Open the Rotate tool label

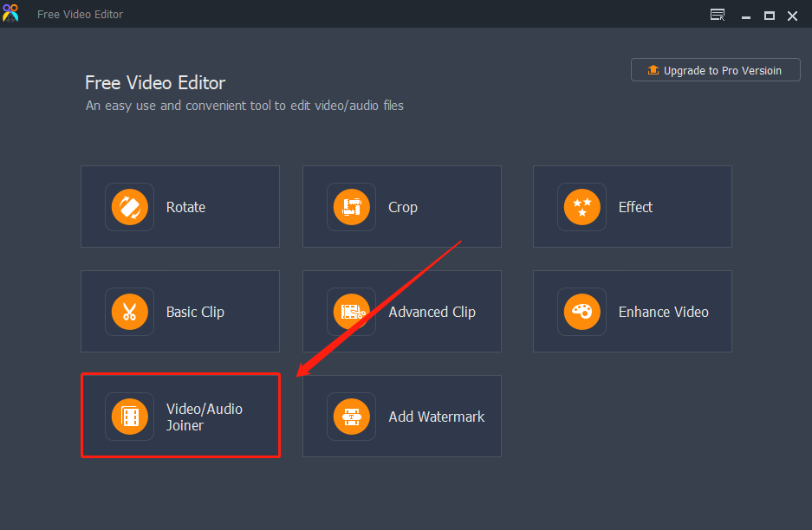pyautogui.click(x=185, y=207)
